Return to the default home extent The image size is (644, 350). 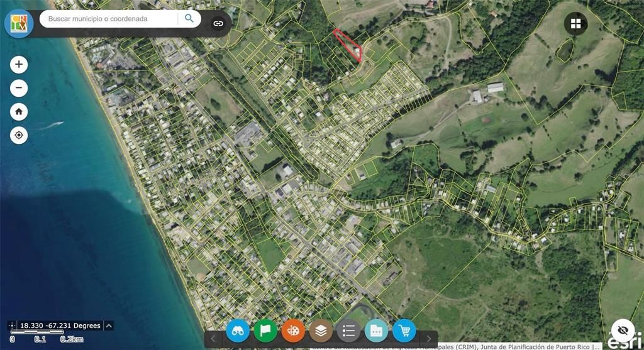click(x=19, y=112)
